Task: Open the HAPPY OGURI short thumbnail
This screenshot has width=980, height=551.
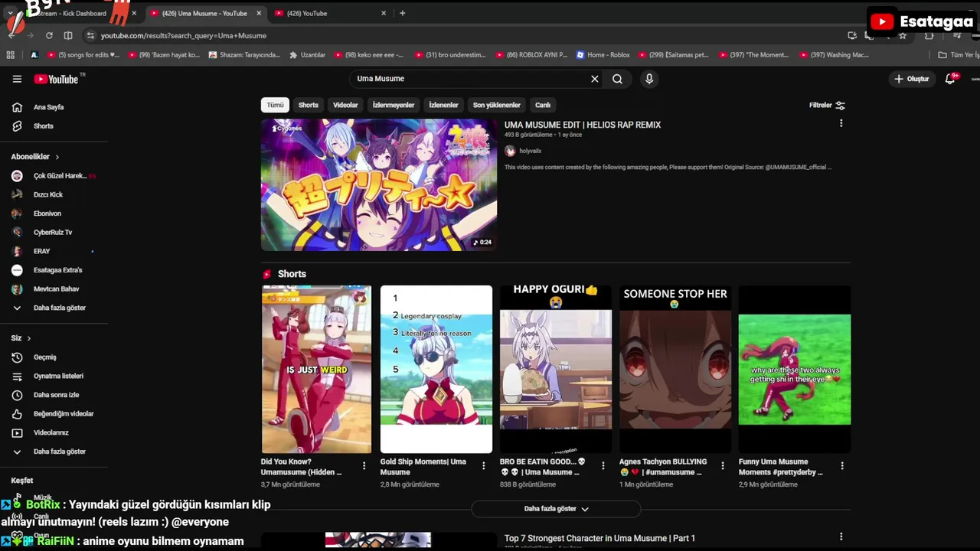Action: click(x=556, y=369)
